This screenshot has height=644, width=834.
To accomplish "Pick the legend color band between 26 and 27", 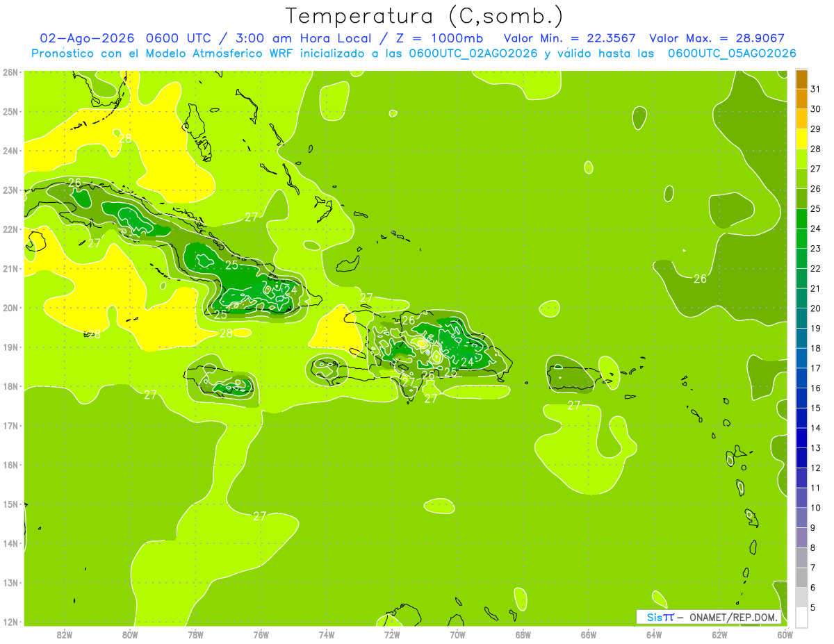I will (x=801, y=179).
